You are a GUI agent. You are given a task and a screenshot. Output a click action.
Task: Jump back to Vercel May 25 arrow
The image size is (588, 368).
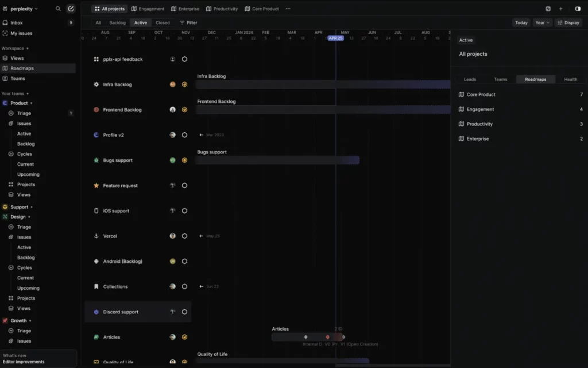point(202,236)
